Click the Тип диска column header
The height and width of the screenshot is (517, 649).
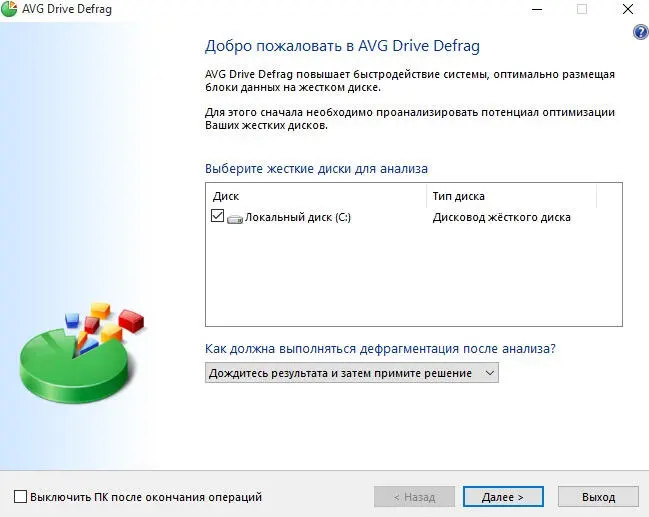click(512, 196)
